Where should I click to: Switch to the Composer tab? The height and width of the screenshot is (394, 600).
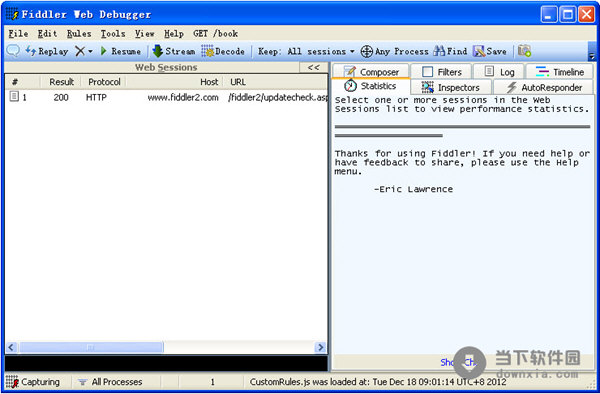pyautogui.click(x=371, y=72)
